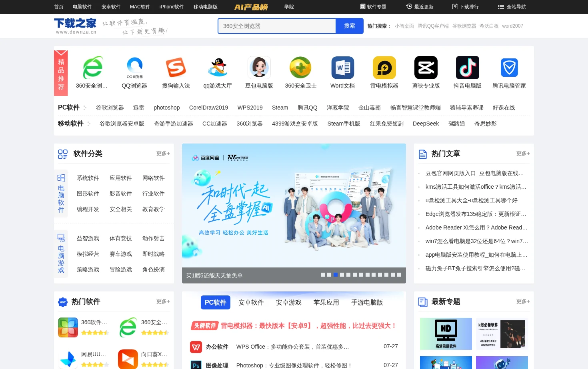The height and width of the screenshot is (369, 588).
Task: Open the Word文档 icon
Action: [342, 68]
